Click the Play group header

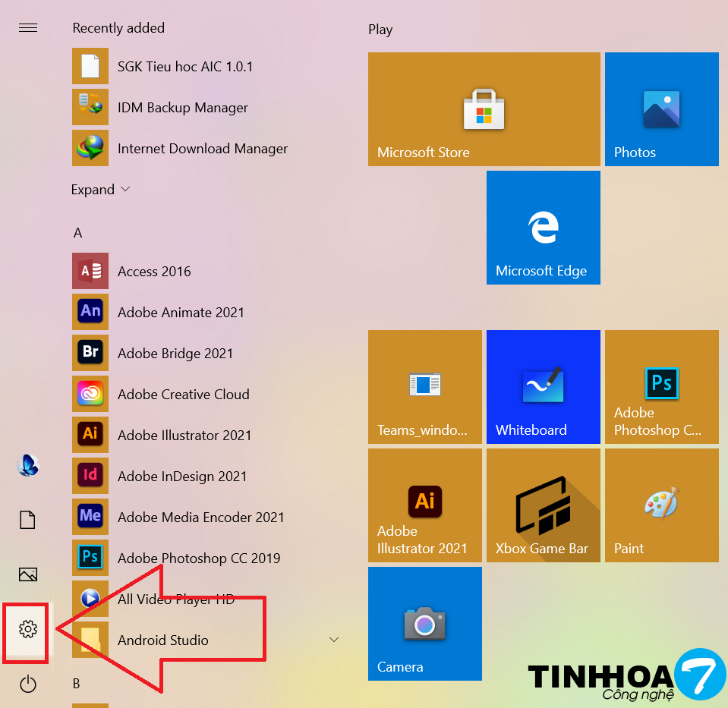pyautogui.click(x=380, y=30)
